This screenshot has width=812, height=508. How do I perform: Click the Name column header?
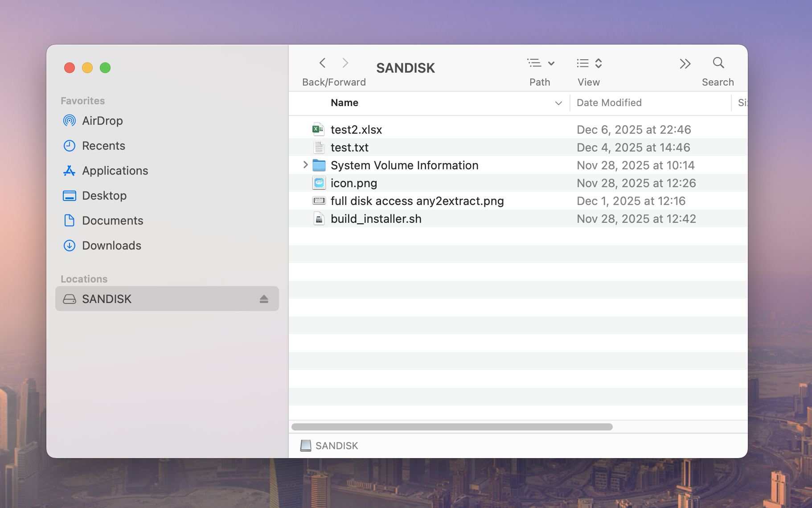coord(344,102)
